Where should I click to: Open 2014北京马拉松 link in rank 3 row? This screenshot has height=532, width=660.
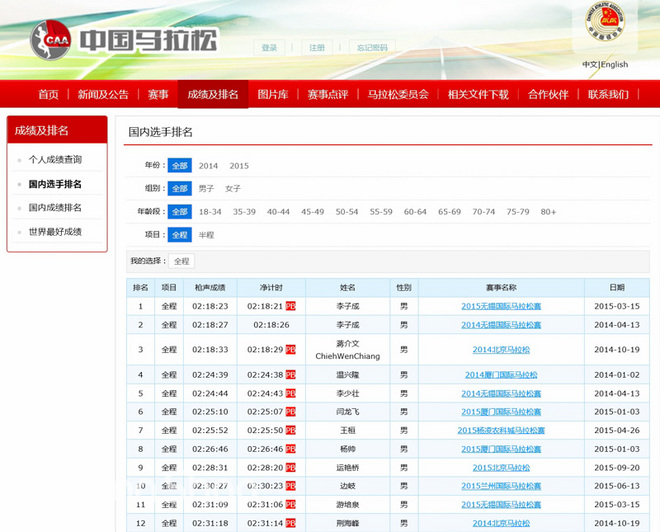tap(501, 350)
